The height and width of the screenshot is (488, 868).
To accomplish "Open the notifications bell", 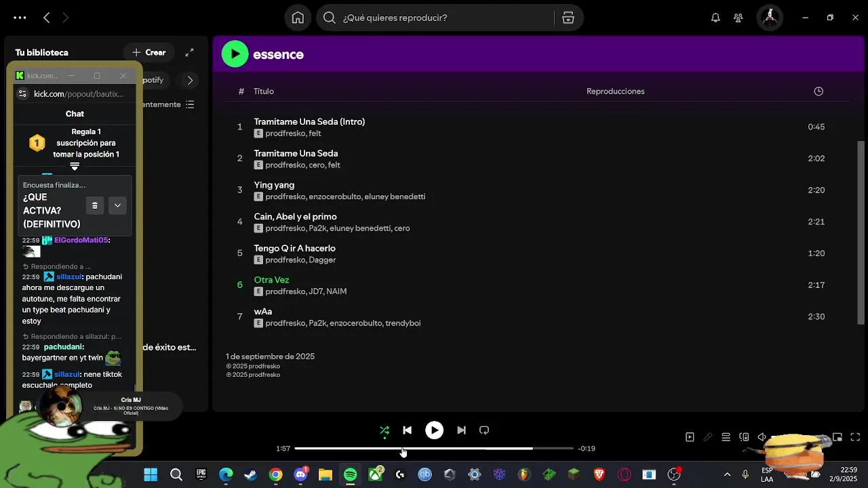I will tap(715, 18).
